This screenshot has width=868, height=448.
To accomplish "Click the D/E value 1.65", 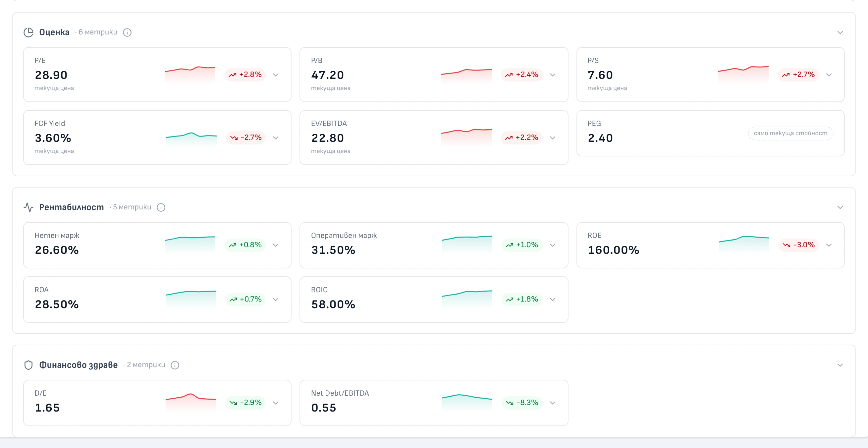I will click(47, 408).
